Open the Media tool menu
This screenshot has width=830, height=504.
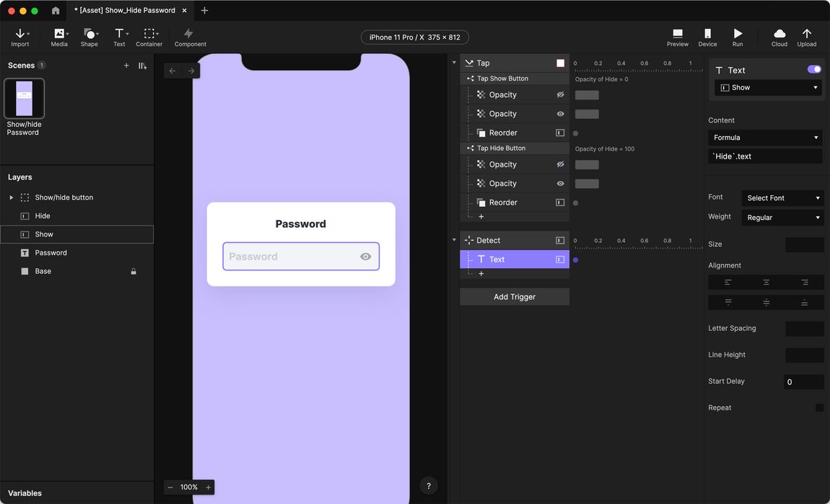tap(59, 37)
